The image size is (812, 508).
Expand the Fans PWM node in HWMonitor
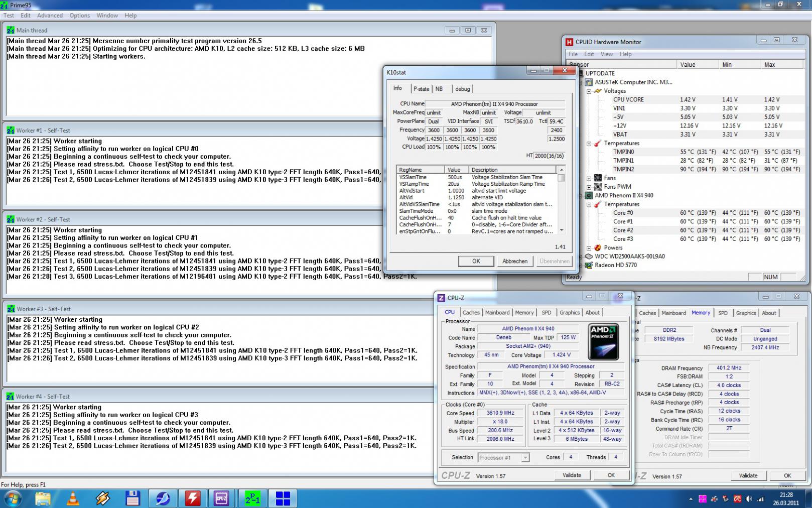tap(589, 187)
